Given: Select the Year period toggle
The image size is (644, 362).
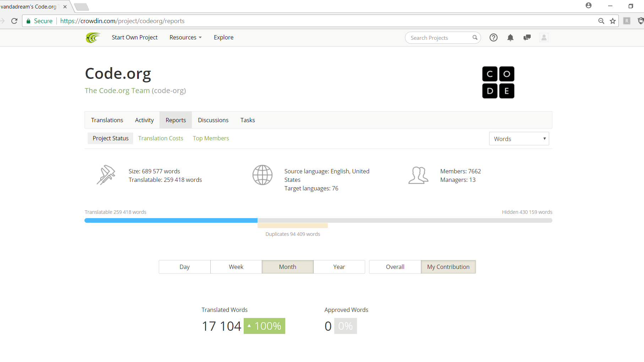Looking at the screenshot, I should click(339, 267).
